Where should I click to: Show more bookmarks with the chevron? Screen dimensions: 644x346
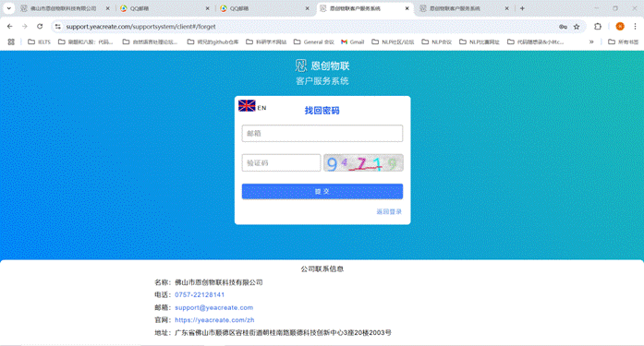click(591, 42)
